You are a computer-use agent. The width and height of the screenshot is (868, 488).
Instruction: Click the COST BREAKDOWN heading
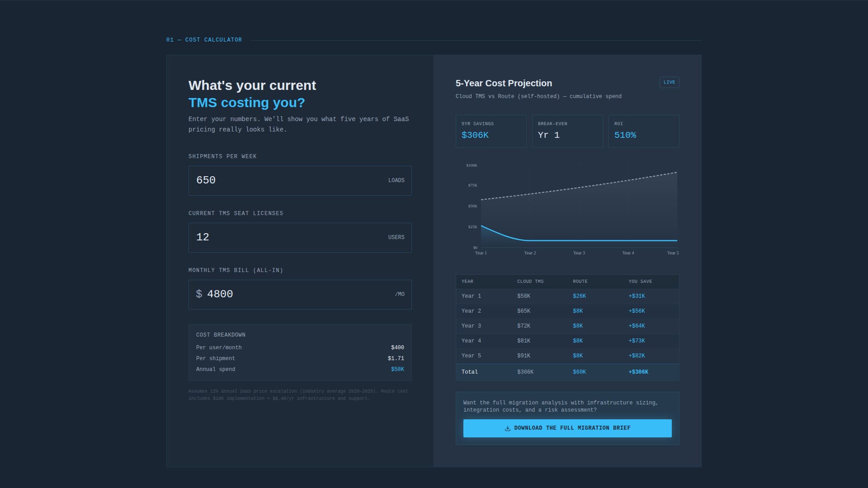point(221,335)
